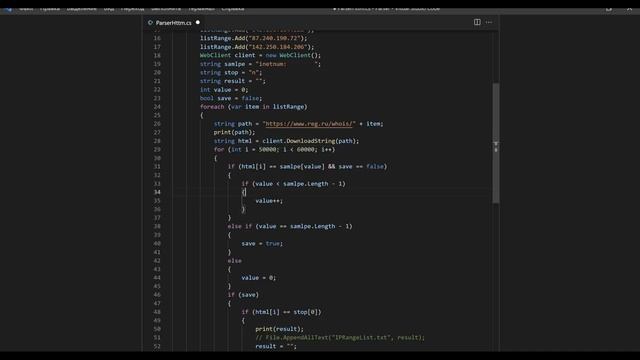
Task: Click the 'string result' declaration line
Action: point(232,81)
